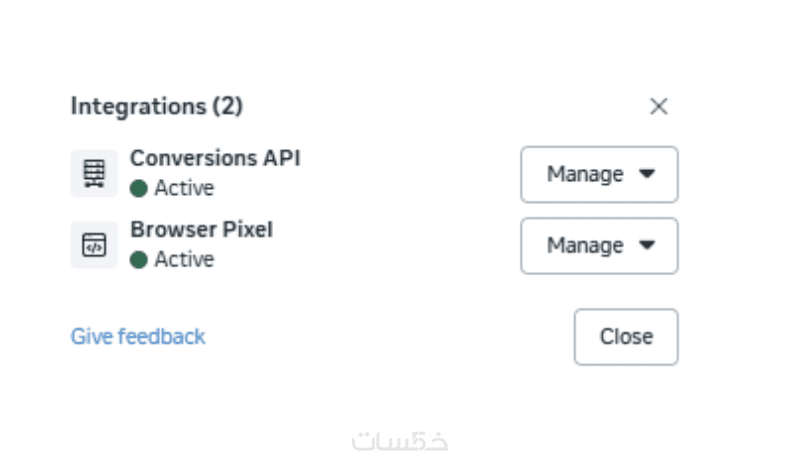Expand the Manage dropdown for Browser Pixel
800x460 pixels.
click(599, 245)
